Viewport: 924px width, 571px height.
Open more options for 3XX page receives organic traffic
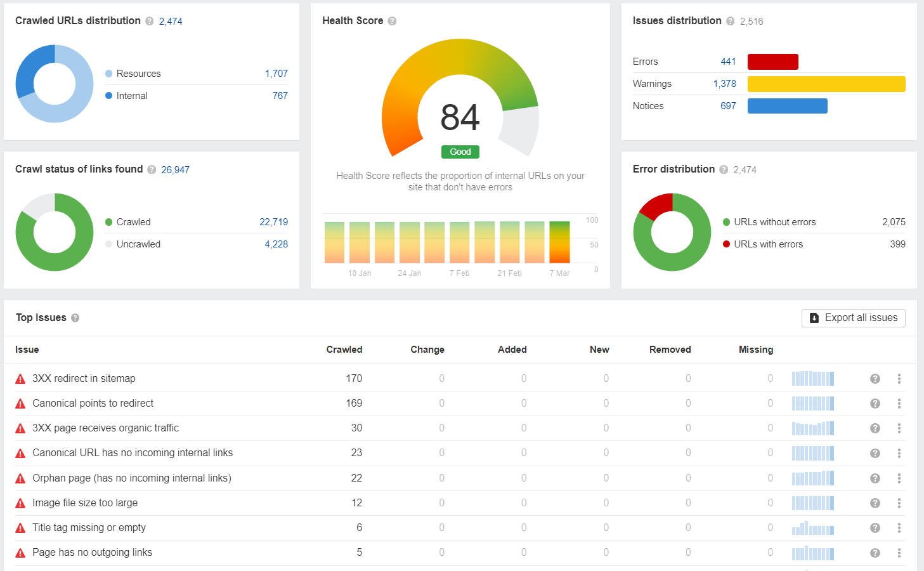[x=899, y=428]
